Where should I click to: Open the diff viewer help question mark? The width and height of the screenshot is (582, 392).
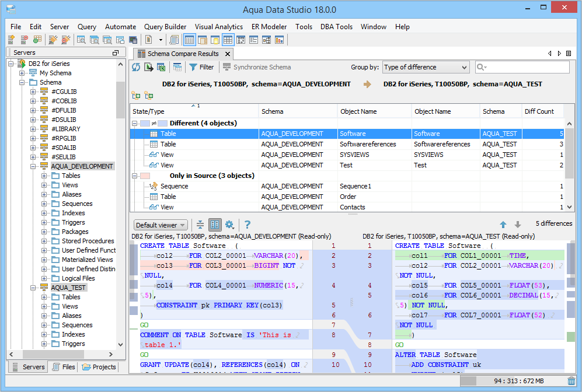[x=247, y=225]
